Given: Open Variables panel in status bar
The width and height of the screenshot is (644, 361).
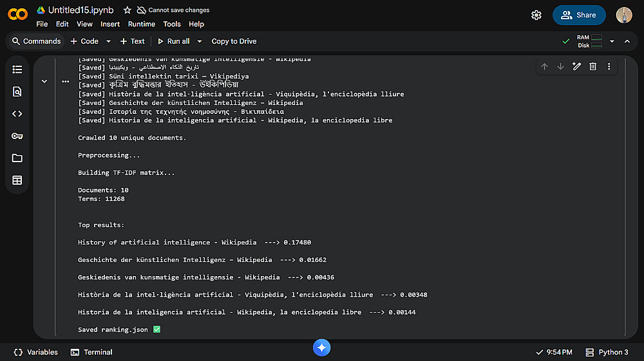Looking at the screenshot, I should click(35, 352).
